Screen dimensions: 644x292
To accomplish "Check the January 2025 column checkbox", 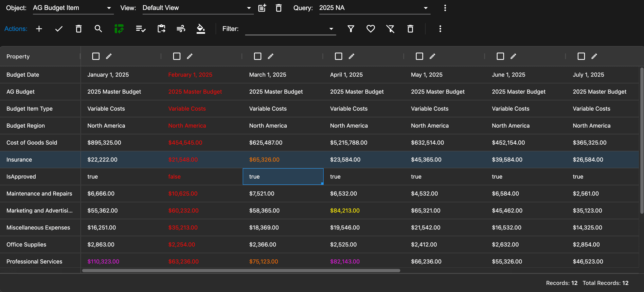I will coord(96,56).
